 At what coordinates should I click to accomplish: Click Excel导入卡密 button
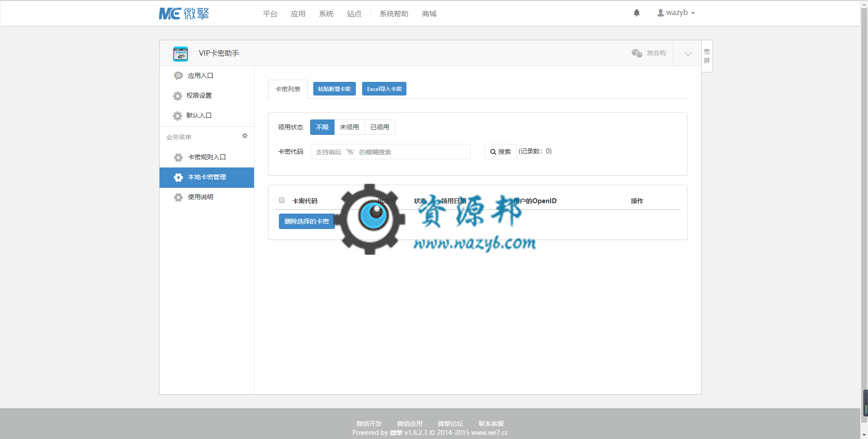point(384,89)
